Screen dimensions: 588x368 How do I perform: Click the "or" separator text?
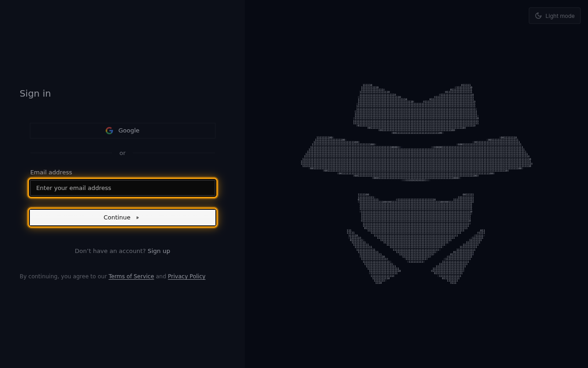(122, 153)
